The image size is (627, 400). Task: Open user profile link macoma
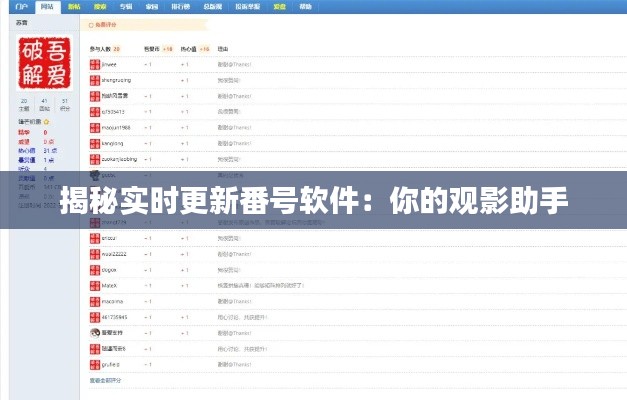point(112,301)
